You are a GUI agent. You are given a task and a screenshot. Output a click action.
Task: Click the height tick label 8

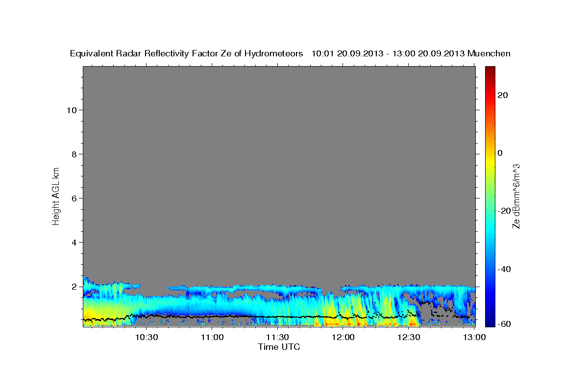pyautogui.click(x=73, y=154)
